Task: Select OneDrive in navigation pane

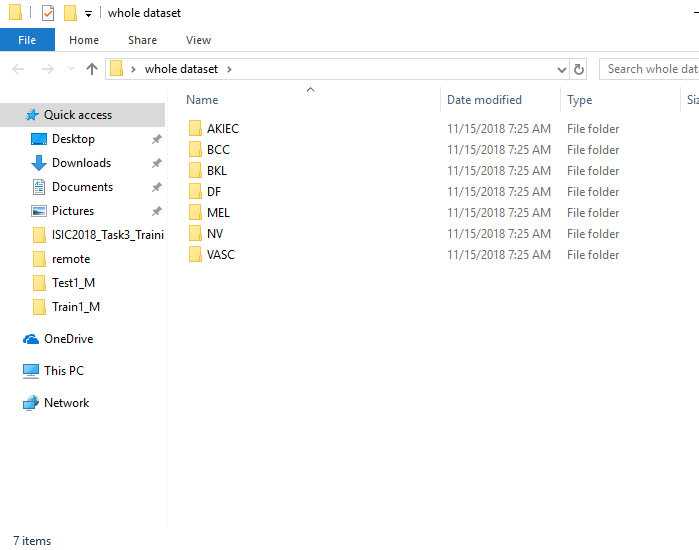Action: click(69, 339)
